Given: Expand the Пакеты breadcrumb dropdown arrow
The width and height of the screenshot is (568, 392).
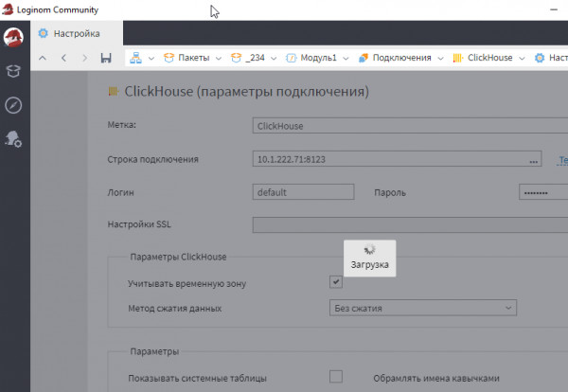Looking at the screenshot, I should [x=219, y=59].
